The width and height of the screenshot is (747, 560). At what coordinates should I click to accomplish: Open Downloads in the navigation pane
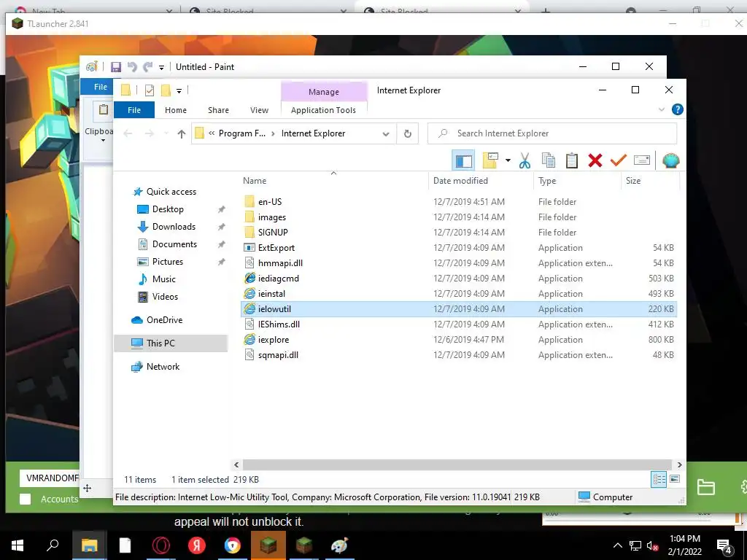point(174,227)
